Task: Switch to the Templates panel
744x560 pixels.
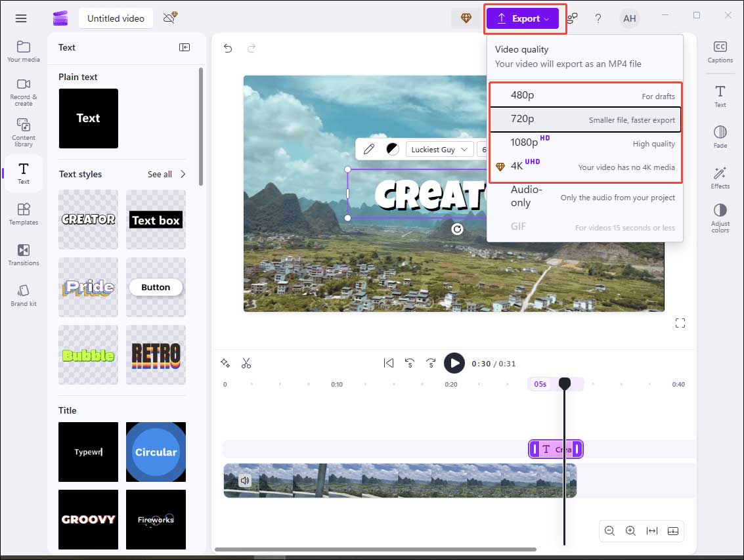Action: pos(23,213)
